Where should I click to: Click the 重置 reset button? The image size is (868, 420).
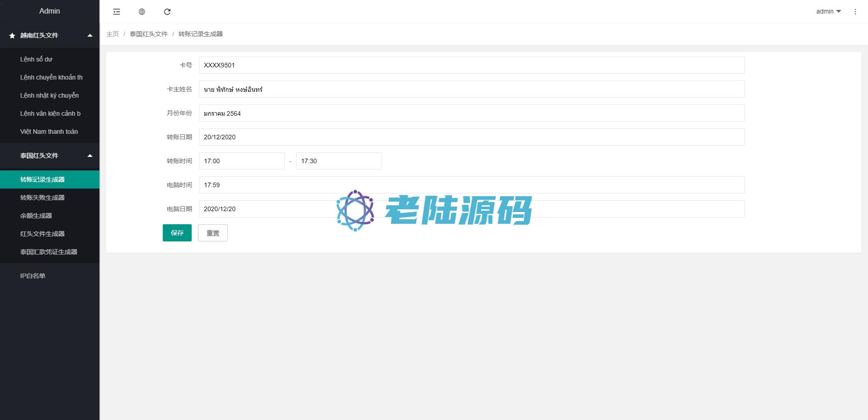point(212,233)
